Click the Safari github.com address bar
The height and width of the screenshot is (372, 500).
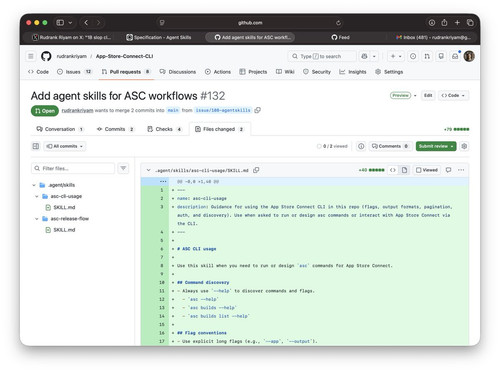[250, 23]
